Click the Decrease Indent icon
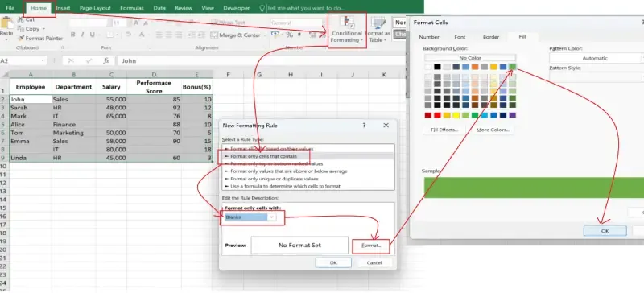 tap(191, 35)
